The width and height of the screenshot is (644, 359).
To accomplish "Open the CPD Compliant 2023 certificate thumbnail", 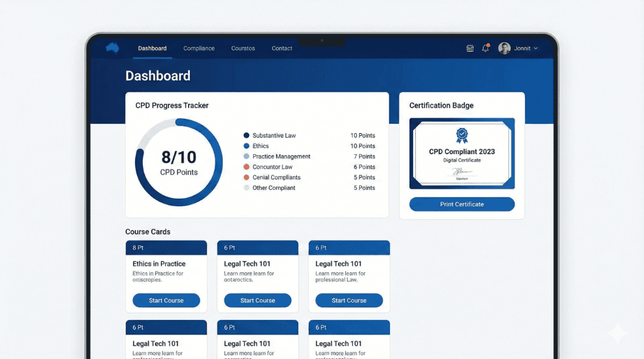I will tap(462, 153).
